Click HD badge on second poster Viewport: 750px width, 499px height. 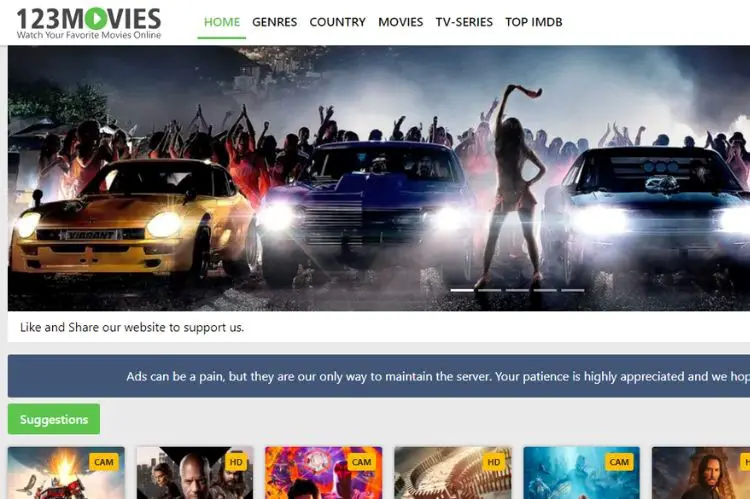pyautogui.click(x=236, y=462)
